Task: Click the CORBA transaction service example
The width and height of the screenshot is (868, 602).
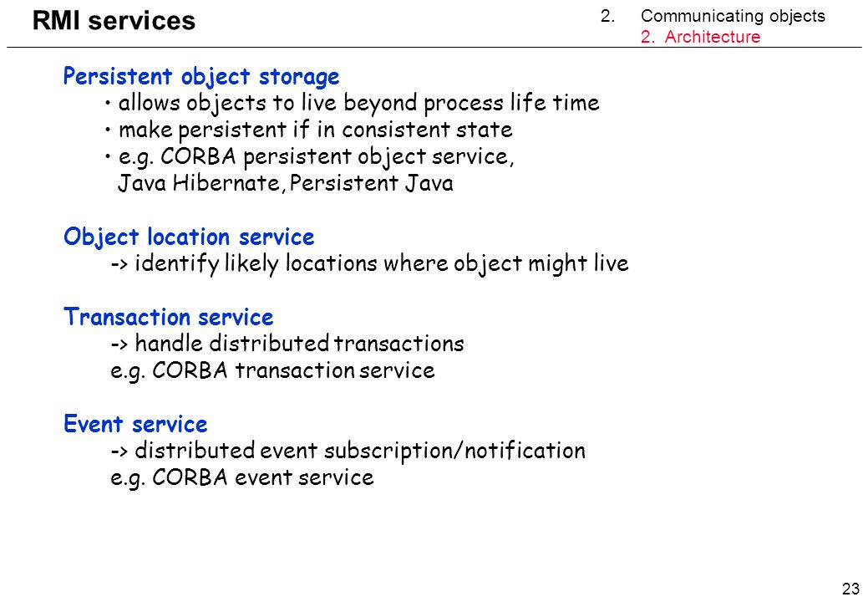Action: 272,370
